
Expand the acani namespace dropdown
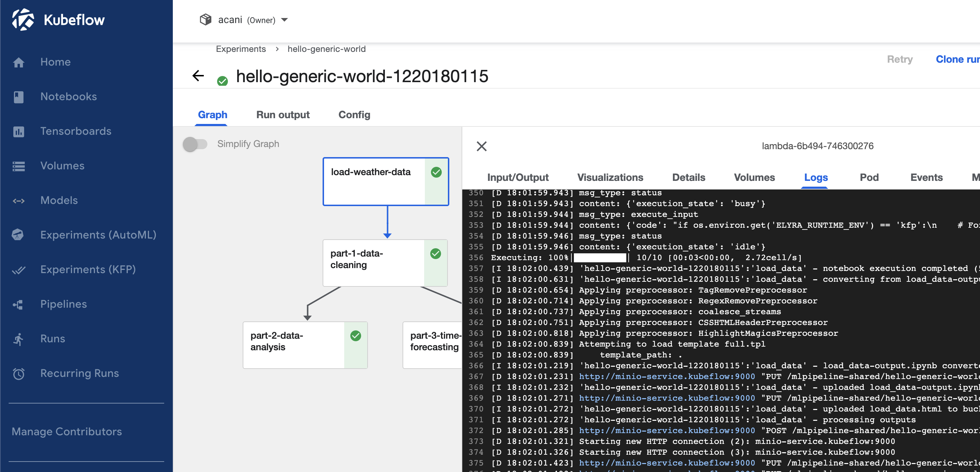pos(285,20)
